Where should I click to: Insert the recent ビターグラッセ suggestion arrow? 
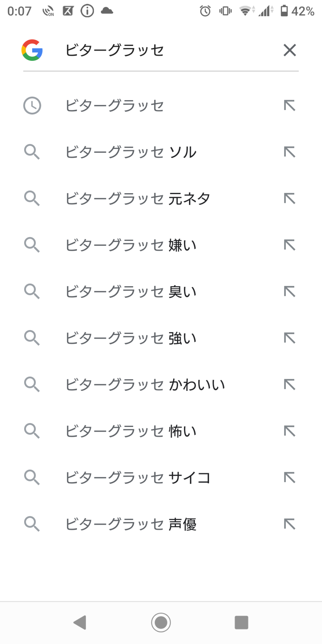pyautogui.click(x=289, y=106)
